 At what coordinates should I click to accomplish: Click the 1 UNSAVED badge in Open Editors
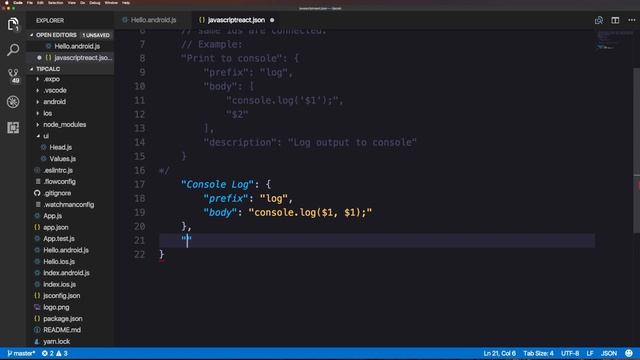[x=96, y=35]
